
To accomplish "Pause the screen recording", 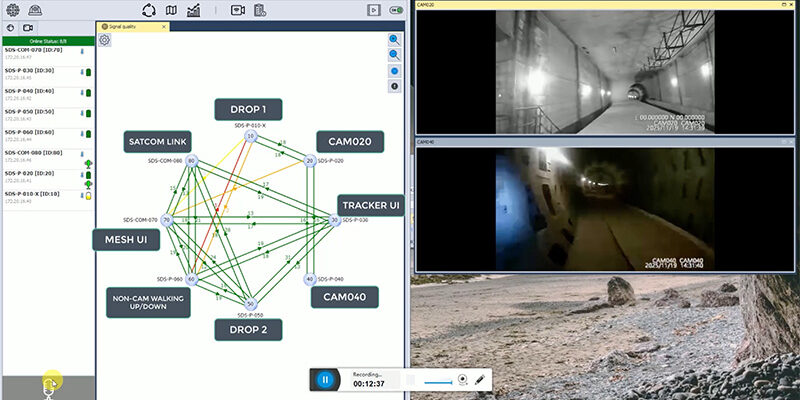I will pyautogui.click(x=325, y=379).
